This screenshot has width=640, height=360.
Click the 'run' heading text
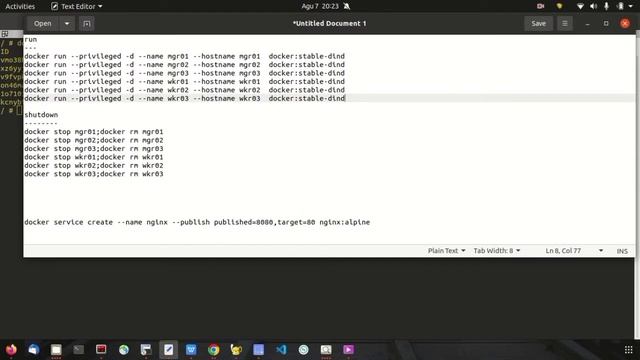(x=31, y=40)
